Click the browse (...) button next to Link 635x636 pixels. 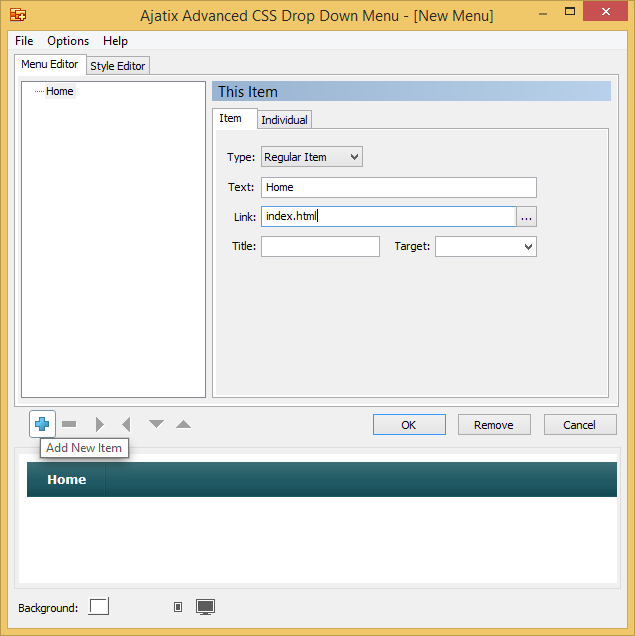[526, 217]
